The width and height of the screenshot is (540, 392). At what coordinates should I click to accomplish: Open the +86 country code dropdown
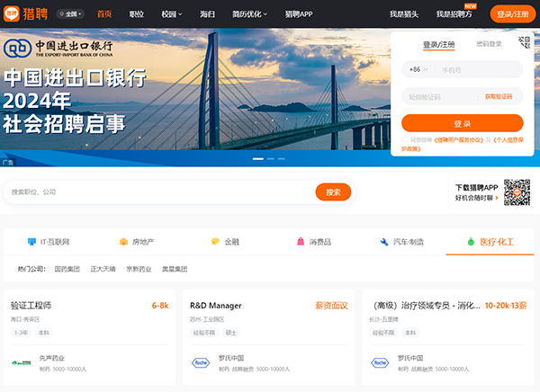coord(418,69)
